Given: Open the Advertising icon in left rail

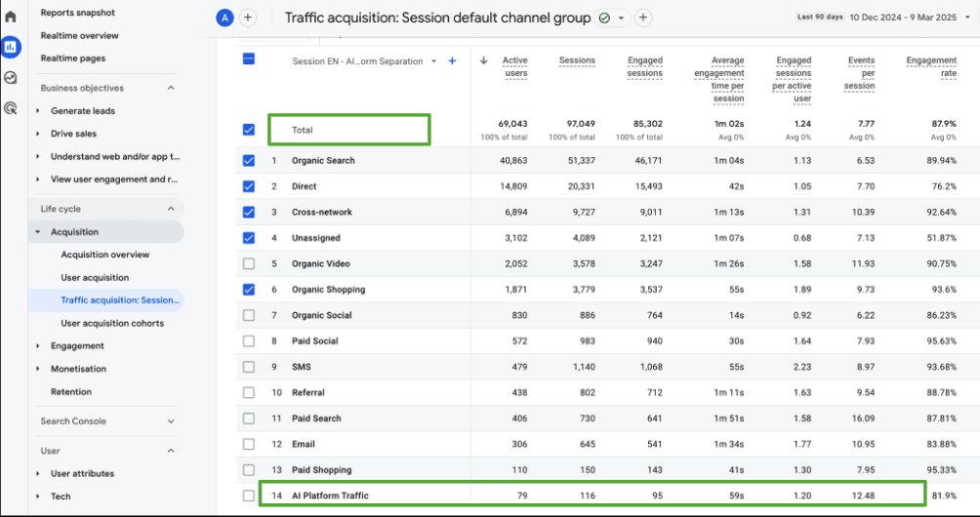Looking at the screenshot, I should [11, 108].
